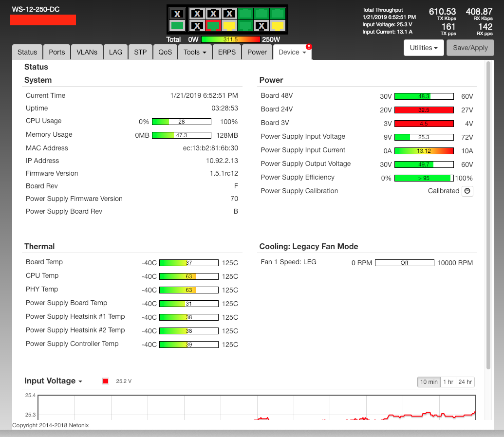Expand the Tools tab dropdown
Viewport: 504px width, 437px height.
point(195,52)
